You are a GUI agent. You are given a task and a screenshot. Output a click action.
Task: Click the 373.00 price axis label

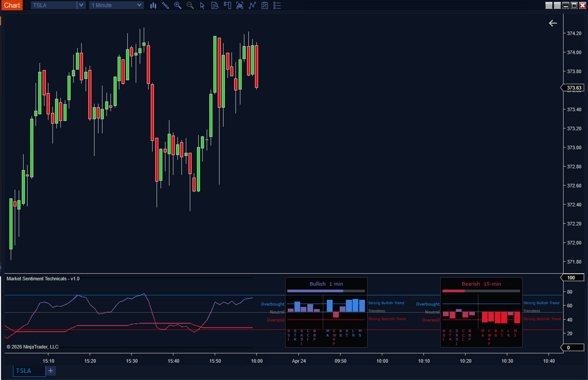tap(574, 148)
